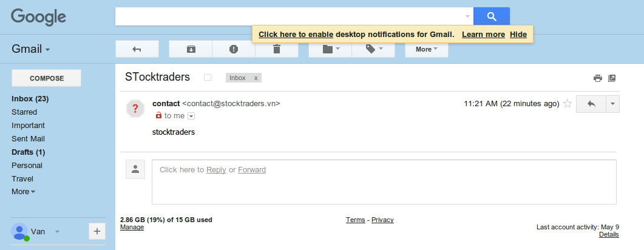Click the Reply link in reply box
644x250 pixels.
(216, 169)
